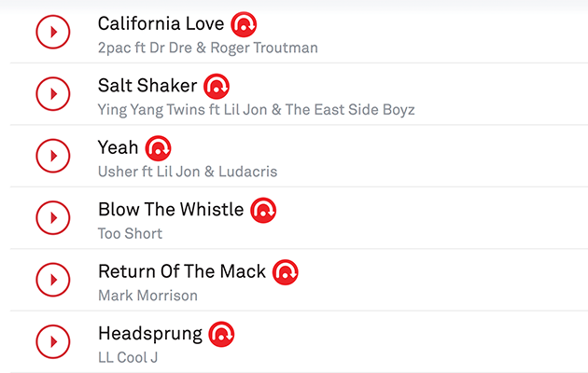The width and height of the screenshot is (588, 373).
Task: Play California Love track
Action: [53, 33]
